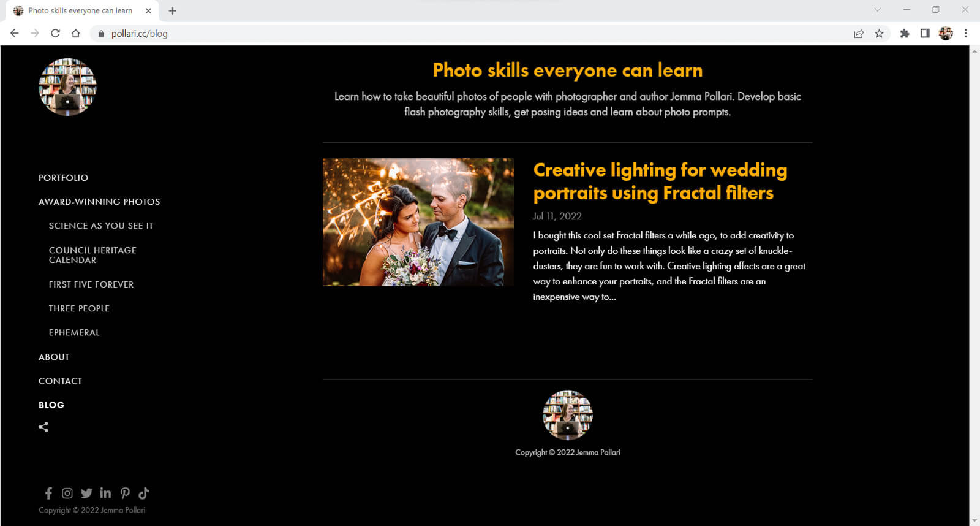This screenshot has width=980, height=526.
Task: Open the Creative lighting Fractal filters article
Action: 660,181
